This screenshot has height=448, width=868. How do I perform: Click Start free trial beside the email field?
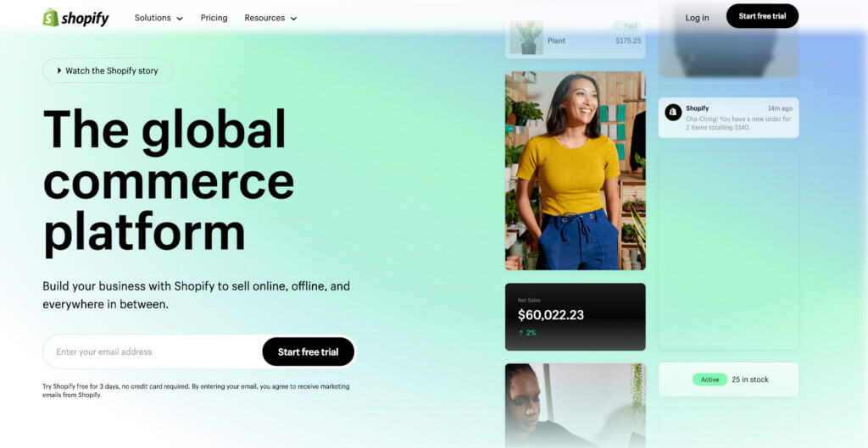pyautogui.click(x=308, y=351)
